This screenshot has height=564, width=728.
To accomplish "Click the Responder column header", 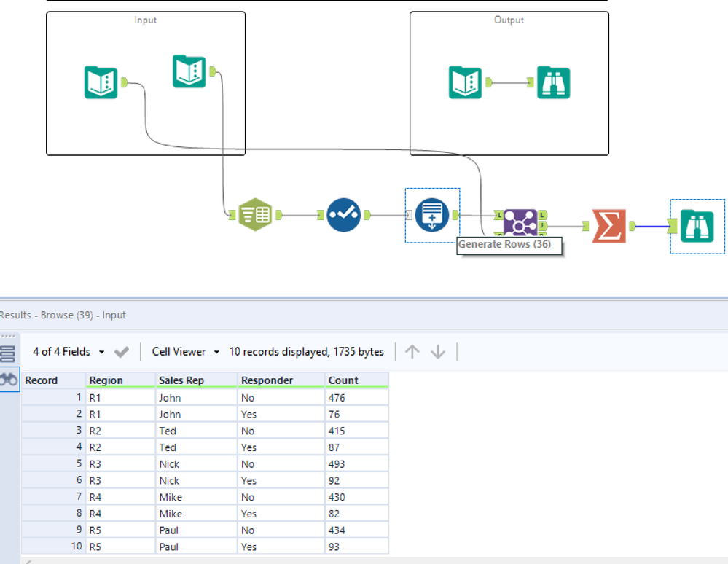I will coord(281,380).
